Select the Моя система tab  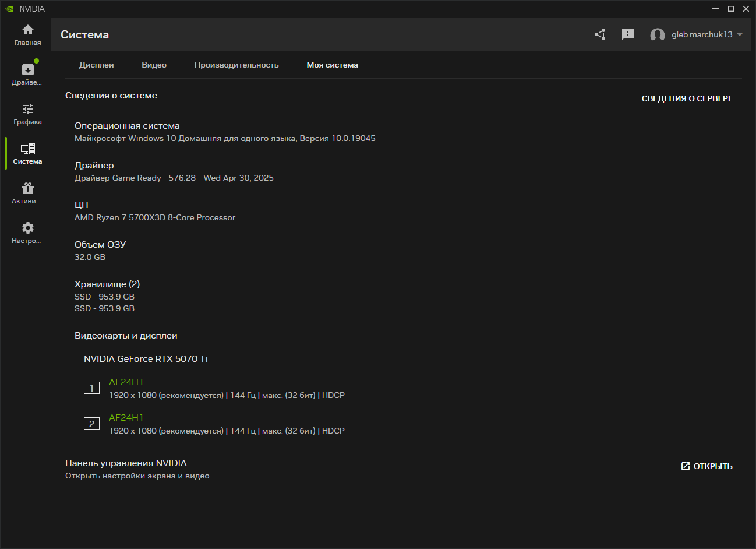click(333, 65)
